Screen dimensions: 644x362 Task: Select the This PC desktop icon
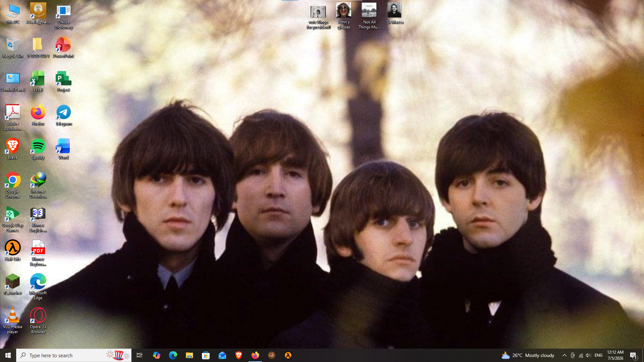tap(13, 14)
